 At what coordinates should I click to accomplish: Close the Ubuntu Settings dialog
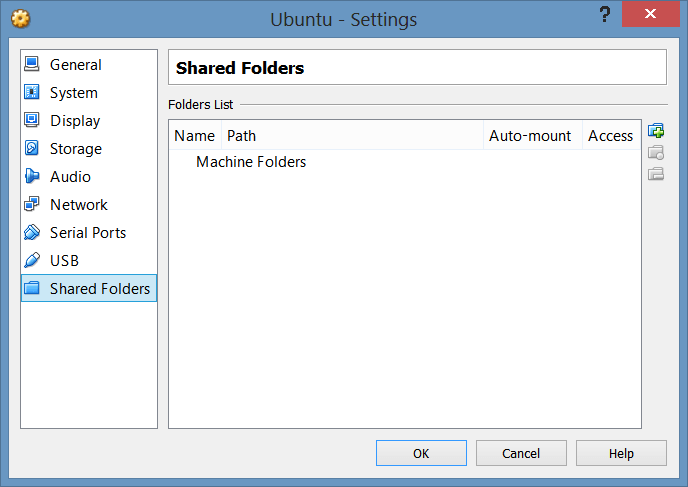tap(651, 14)
